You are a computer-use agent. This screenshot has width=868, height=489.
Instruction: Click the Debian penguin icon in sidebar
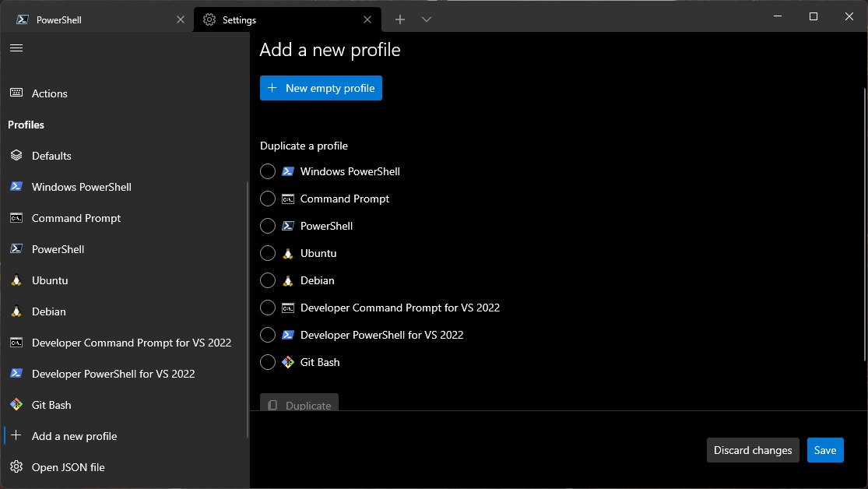pos(16,311)
